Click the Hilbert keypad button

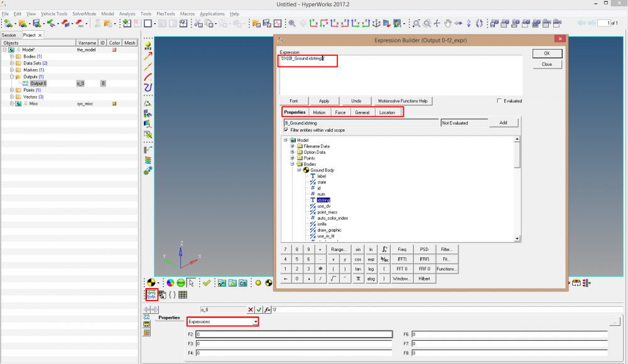(x=424, y=279)
